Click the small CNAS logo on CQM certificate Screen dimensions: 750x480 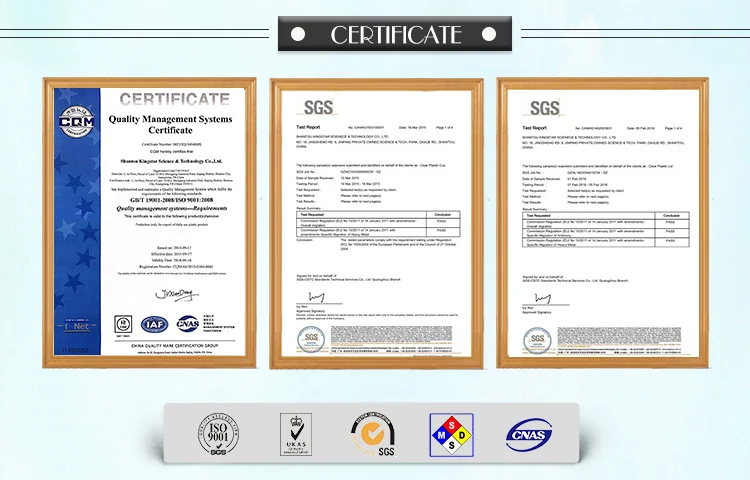[188, 324]
